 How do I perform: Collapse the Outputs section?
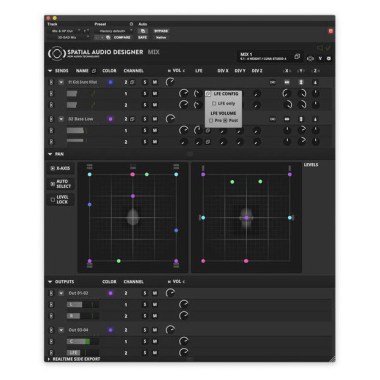[x=50, y=282]
